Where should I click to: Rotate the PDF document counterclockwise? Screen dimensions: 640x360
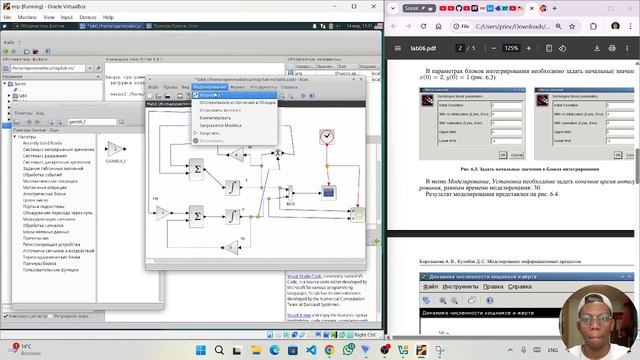562,48
